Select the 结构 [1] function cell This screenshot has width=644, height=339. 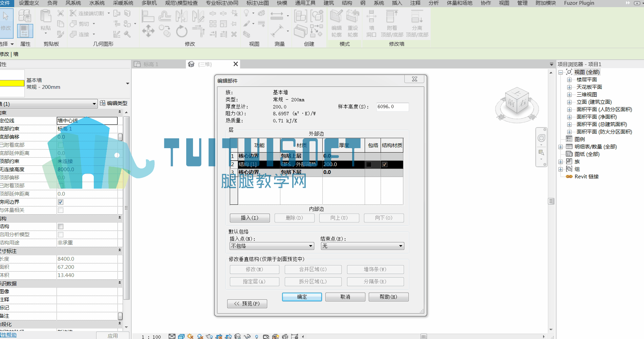pos(259,164)
